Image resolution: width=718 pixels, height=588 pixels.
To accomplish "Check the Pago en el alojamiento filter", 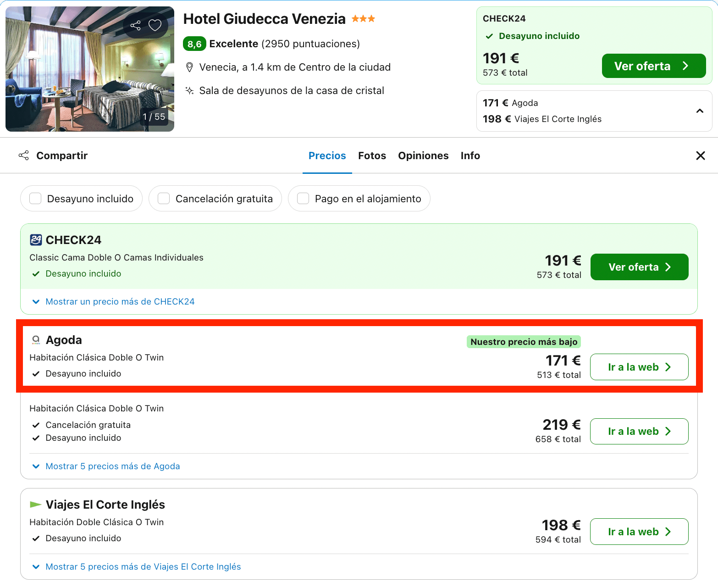I will 303,199.
